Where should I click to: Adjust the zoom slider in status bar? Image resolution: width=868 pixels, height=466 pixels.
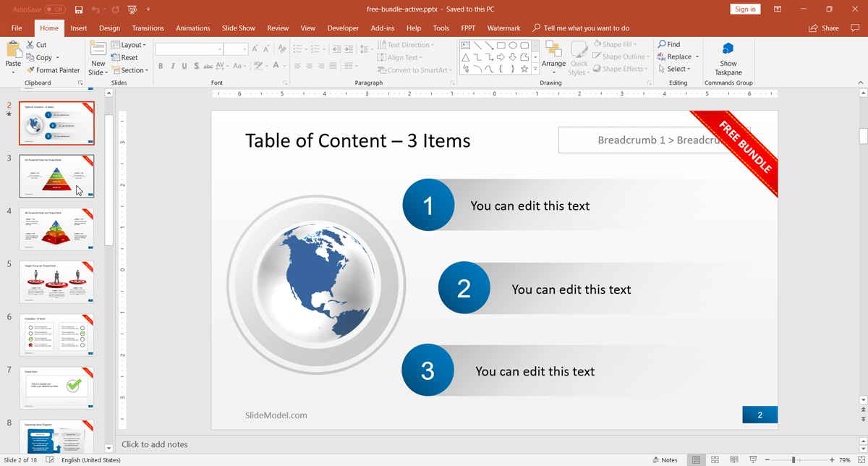[x=793, y=459]
